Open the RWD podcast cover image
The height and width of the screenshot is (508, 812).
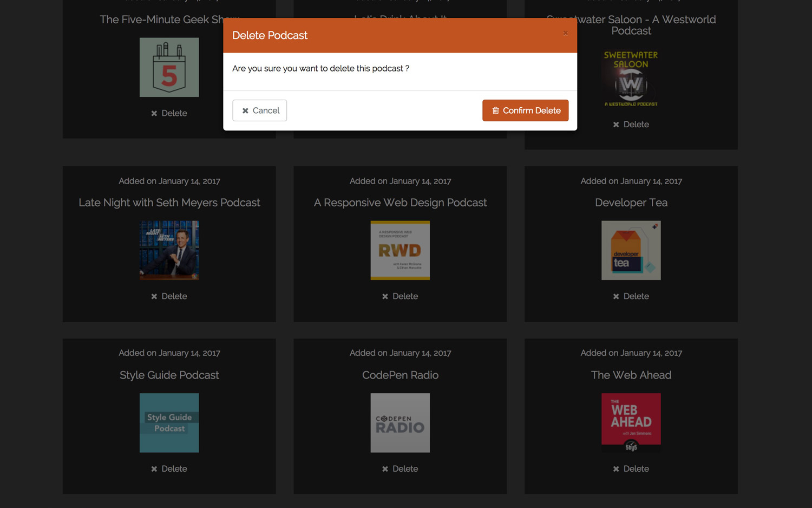pyautogui.click(x=400, y=250)
